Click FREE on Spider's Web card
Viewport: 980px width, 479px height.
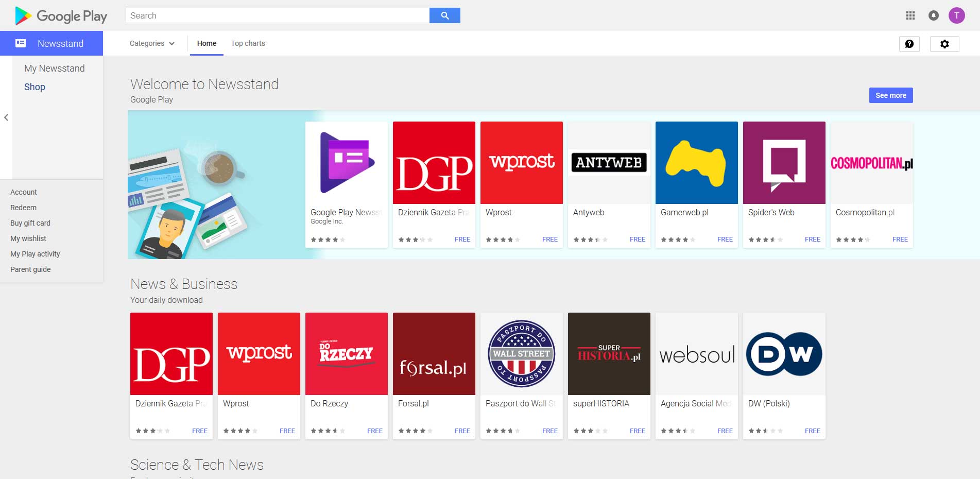[x=813, y=239]
